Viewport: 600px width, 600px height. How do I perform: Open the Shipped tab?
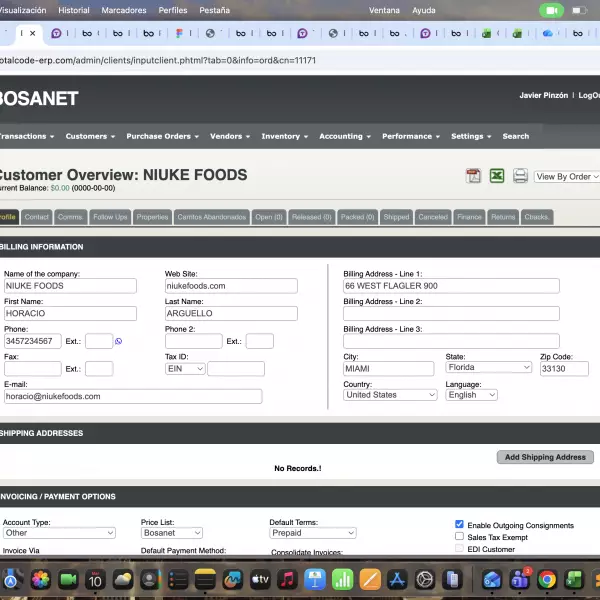(x=396, y=217)
